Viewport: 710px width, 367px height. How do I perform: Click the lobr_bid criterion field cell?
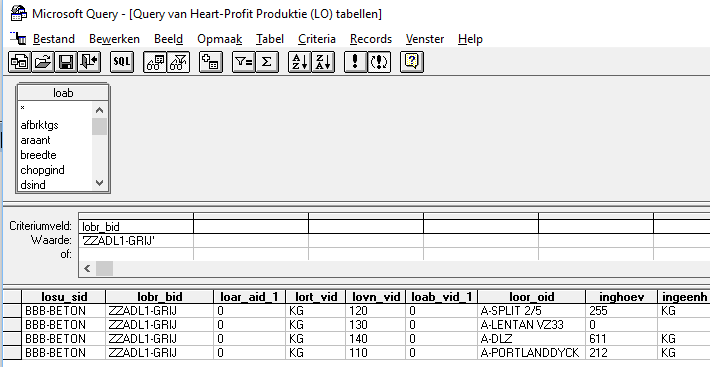coord(136,226)
